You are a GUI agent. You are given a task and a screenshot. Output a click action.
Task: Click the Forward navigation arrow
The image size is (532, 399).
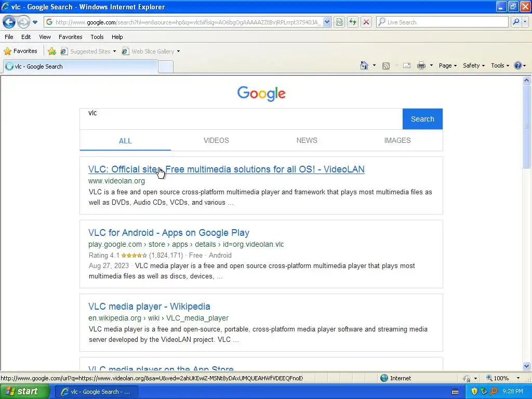point(23,22)
